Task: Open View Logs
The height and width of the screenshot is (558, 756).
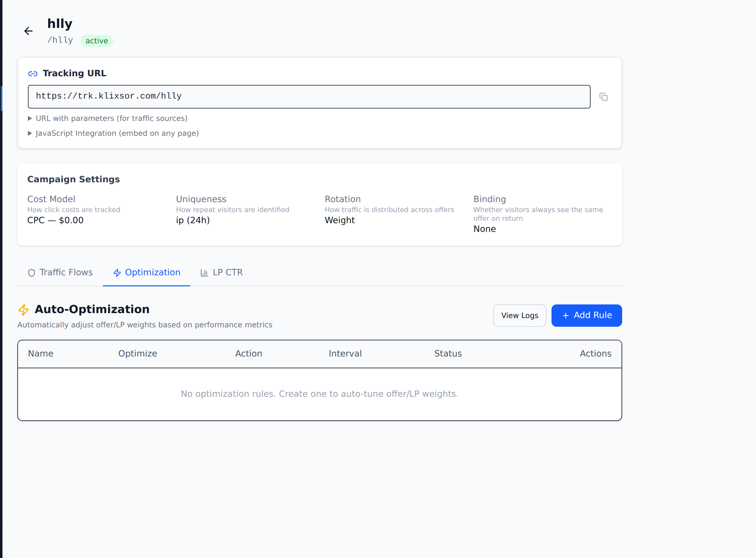Action: [x=519, y=316]
